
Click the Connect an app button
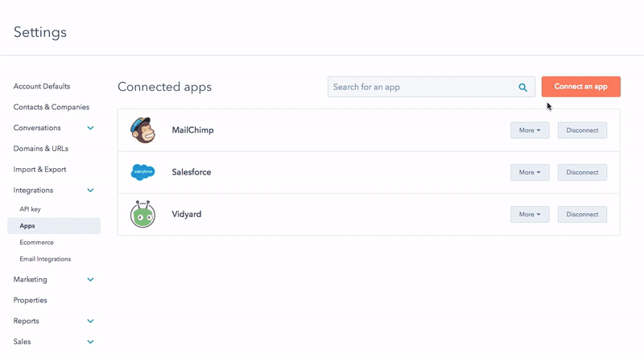[580, 87]
